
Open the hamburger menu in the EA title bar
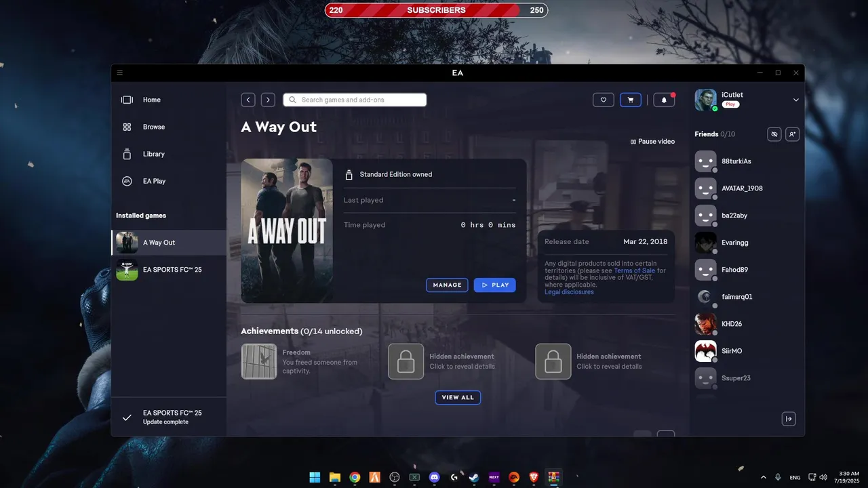(120, 73)
